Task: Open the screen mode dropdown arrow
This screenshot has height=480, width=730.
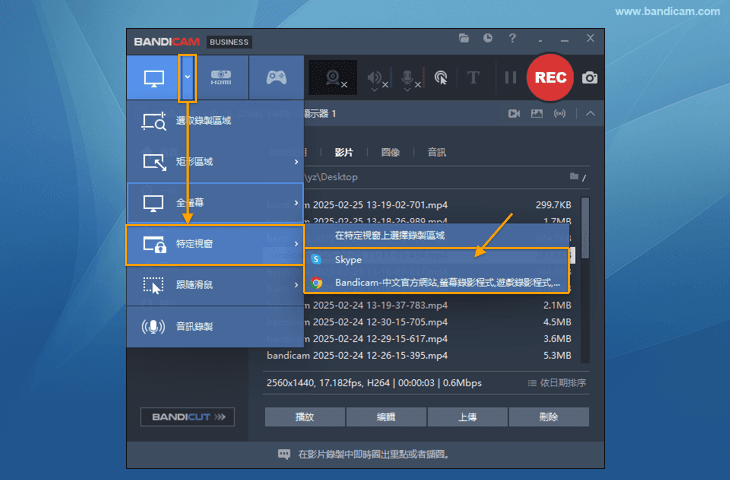Action: pos(187,77)
